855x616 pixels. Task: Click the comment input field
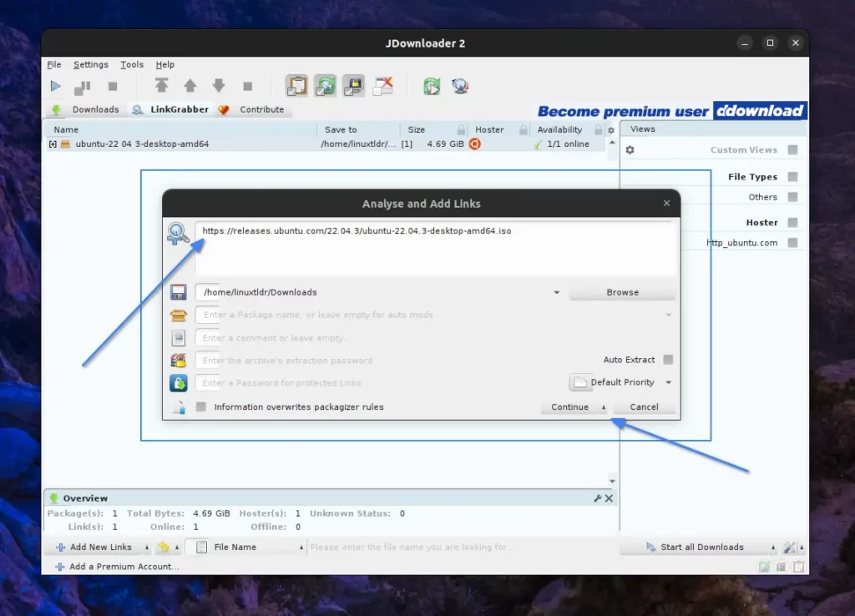coord(436,338)
